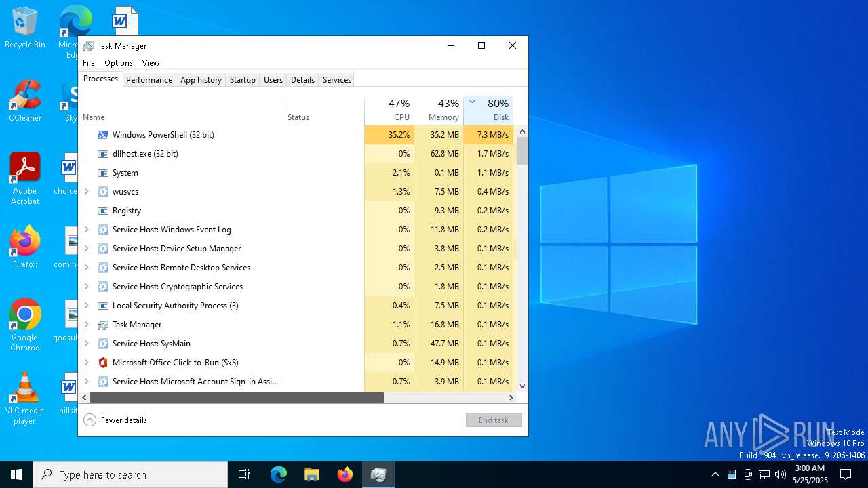
Task: Sort by the Status column header
Action: [x=323, y=111]
